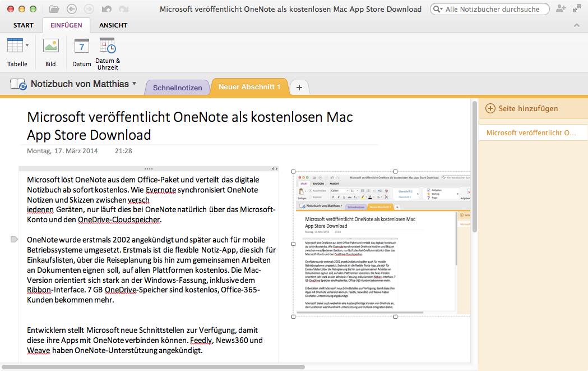Add a new section with the plus tab
The image size is (588, 371).
coord(299,88)
